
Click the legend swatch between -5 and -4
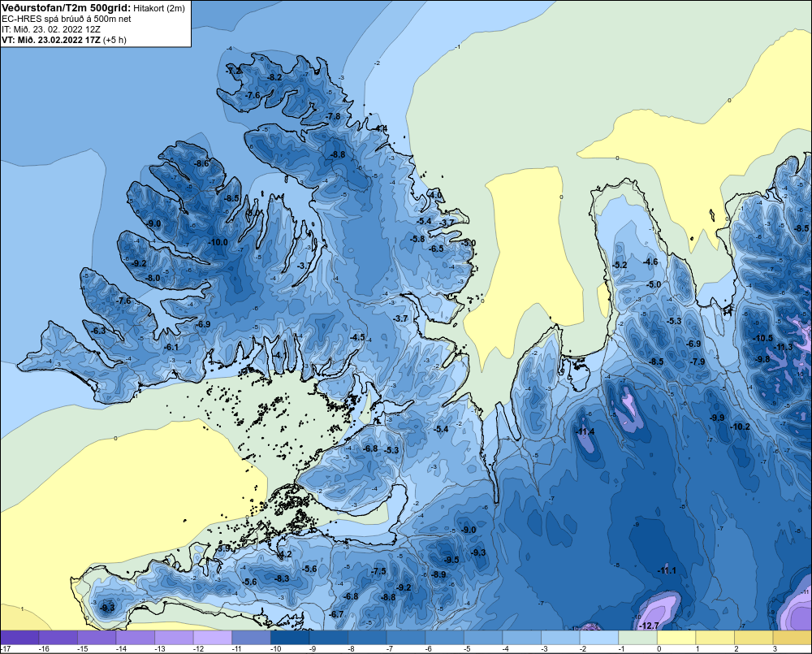tap(483, 638)
